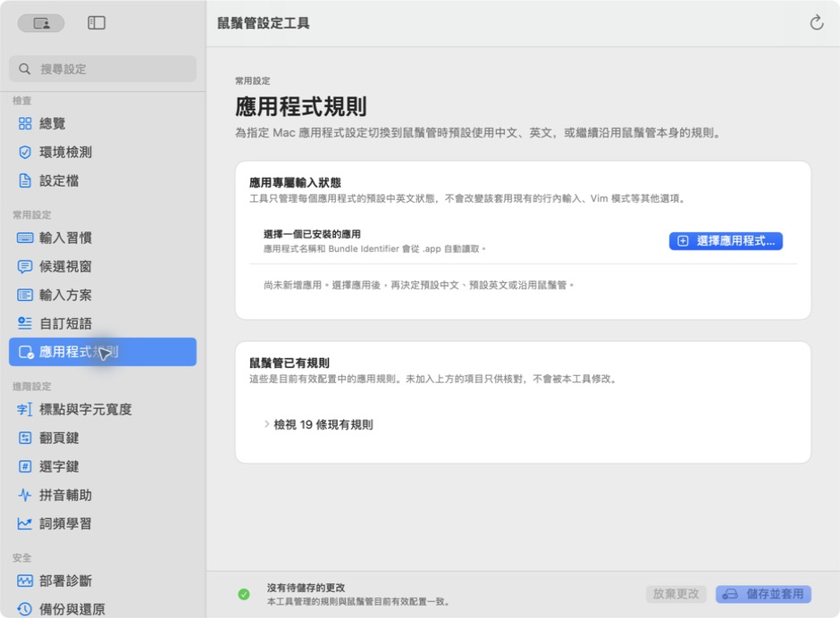Viewport: 840px width, 618px height.
Task: Toggle the sidebar panel icon
Action: (x=97, y=22)
